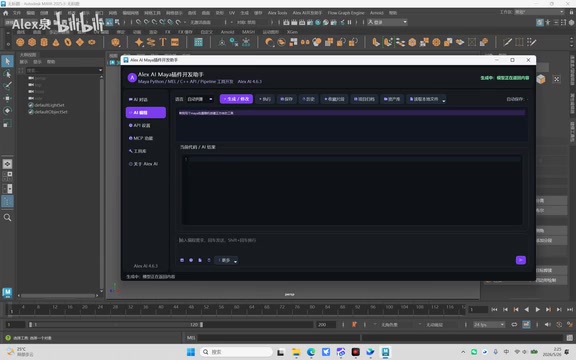Image resolution: width=576 pixels, height=360 pixels.
Task: Click the Outliner horizontal scrollbar
Action: [57, 295]
